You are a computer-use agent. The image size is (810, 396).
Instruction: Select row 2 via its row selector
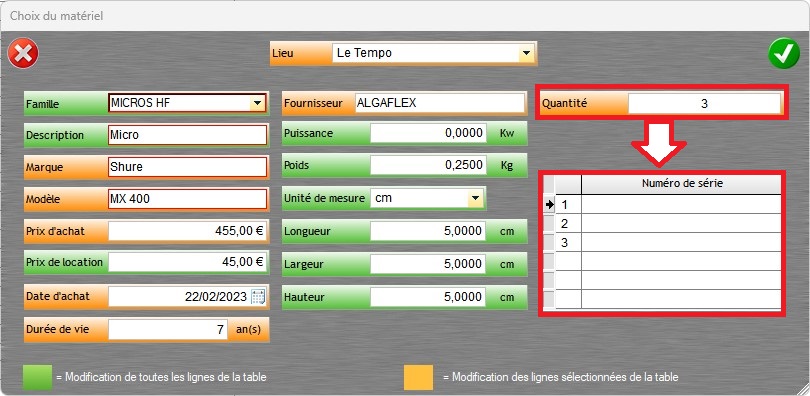[549, 224]
